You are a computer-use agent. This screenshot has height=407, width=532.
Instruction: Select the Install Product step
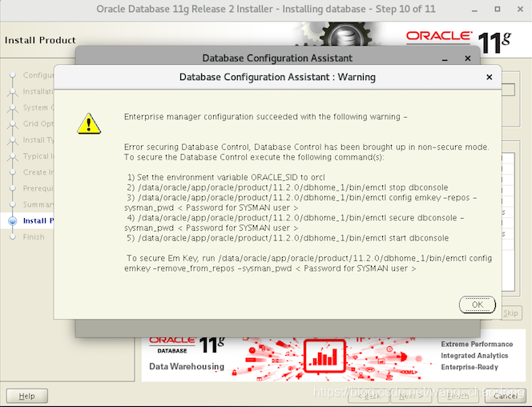(38, 221)
